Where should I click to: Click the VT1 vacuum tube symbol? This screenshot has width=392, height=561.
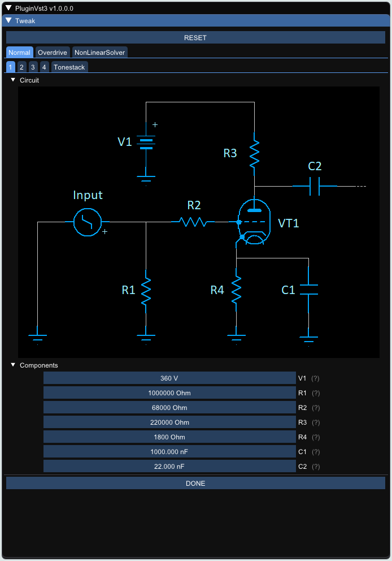(x=254, y=222)
